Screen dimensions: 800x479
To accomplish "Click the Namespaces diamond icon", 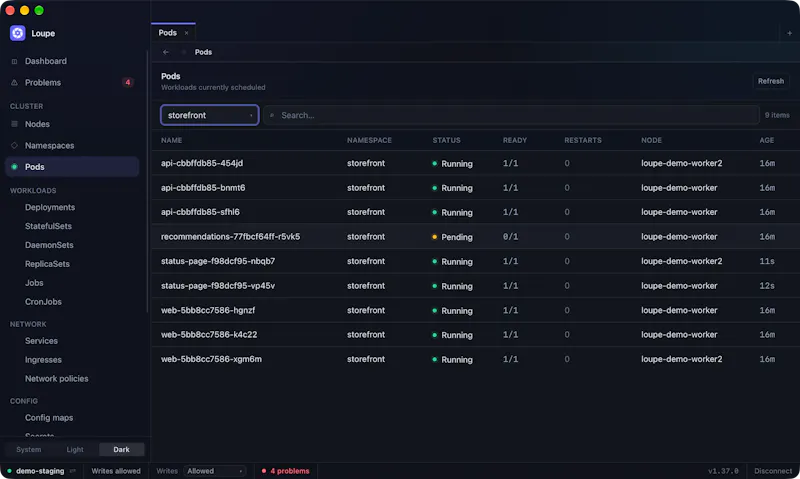I will tap(14, 145).
